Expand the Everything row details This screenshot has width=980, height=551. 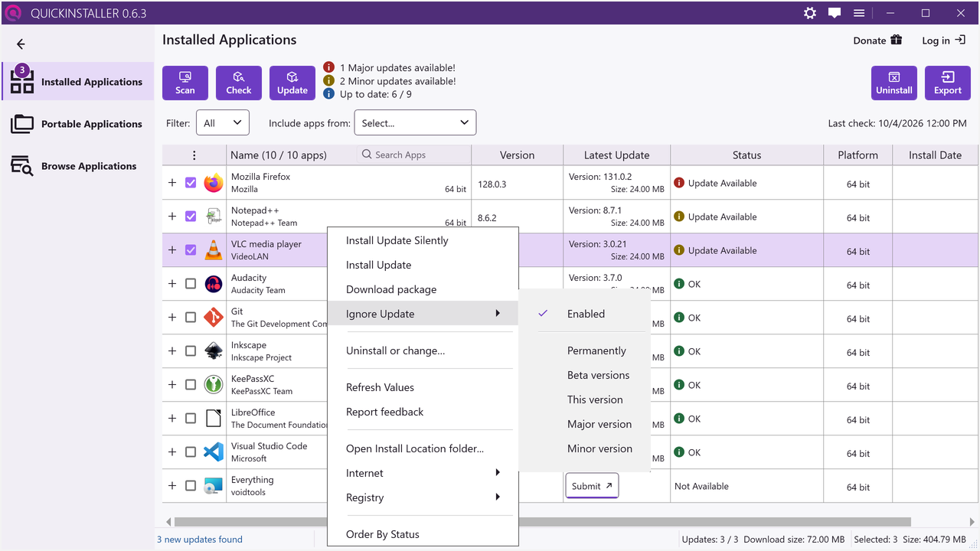(172, 486)
